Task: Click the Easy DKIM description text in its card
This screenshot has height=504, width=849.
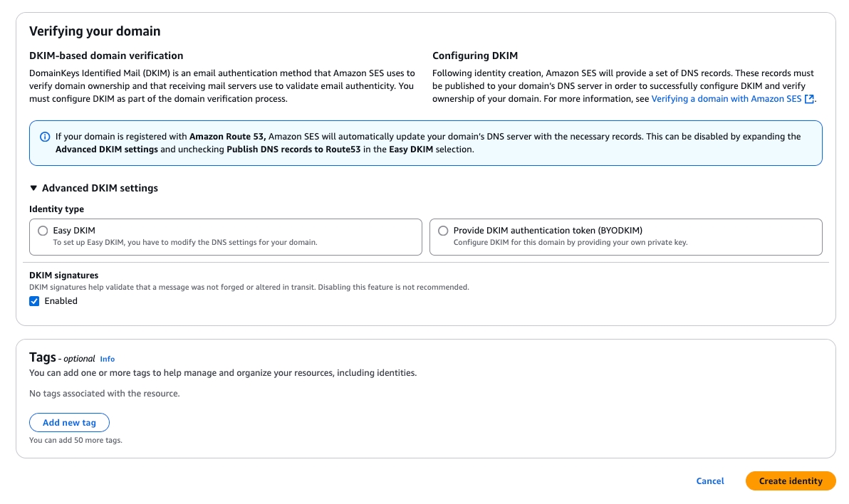Action: [x=184, y=242]
